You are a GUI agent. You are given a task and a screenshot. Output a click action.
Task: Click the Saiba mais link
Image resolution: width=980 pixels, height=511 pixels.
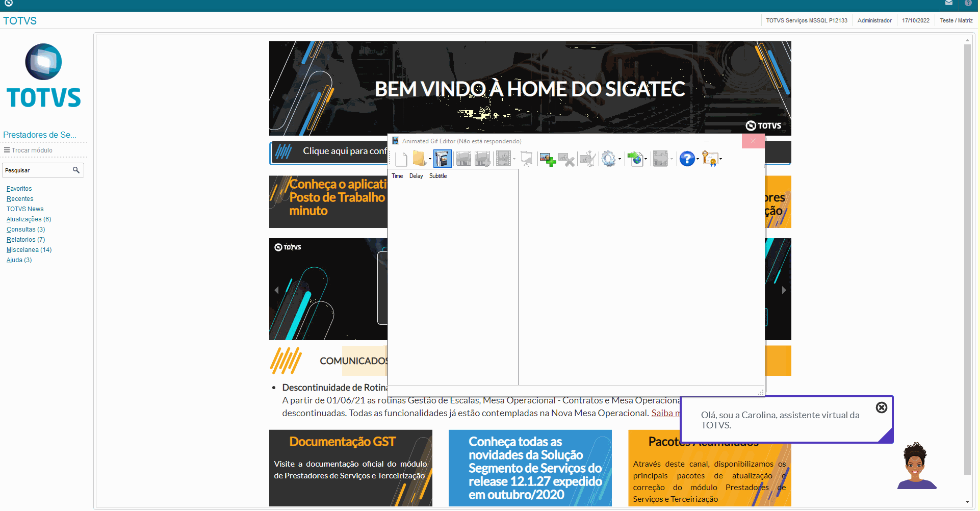pos(665,413)
